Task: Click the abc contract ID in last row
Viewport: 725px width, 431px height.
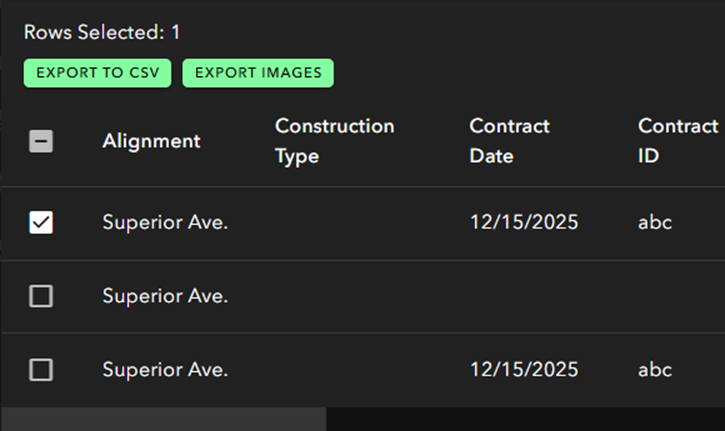Action: tap(655, 370)
